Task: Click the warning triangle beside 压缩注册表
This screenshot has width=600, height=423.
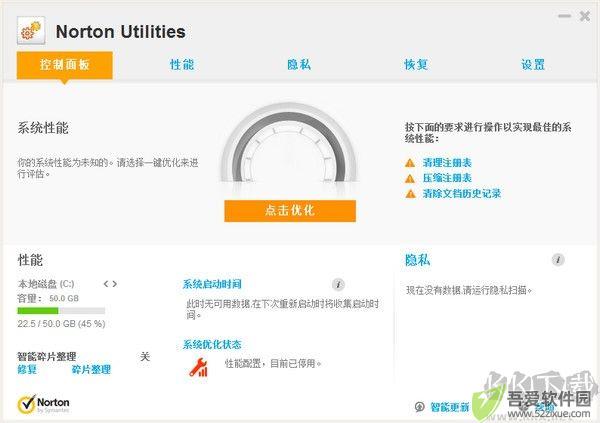Action: pos(410,178)
